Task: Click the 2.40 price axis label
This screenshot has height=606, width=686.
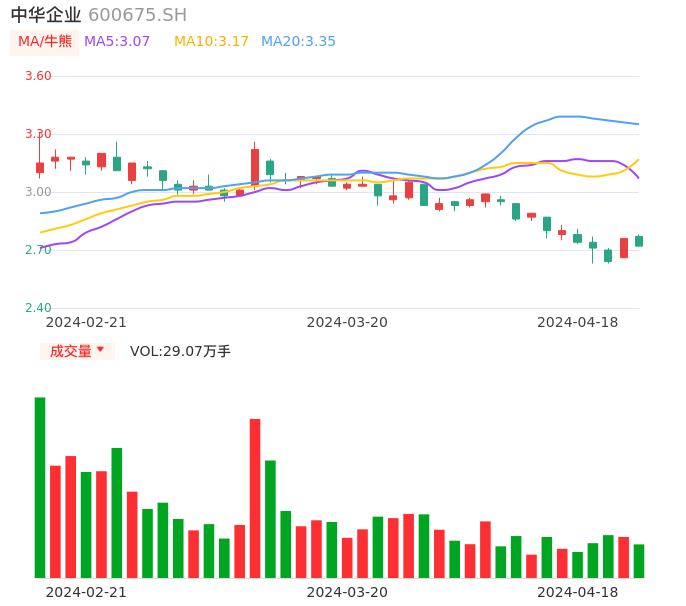Action: (x=38, y=308)
